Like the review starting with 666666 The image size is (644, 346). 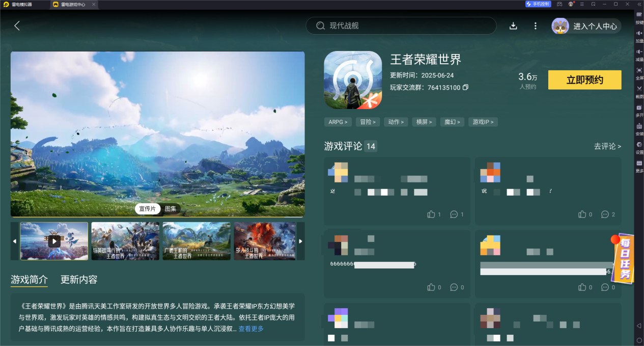point(431,287)
